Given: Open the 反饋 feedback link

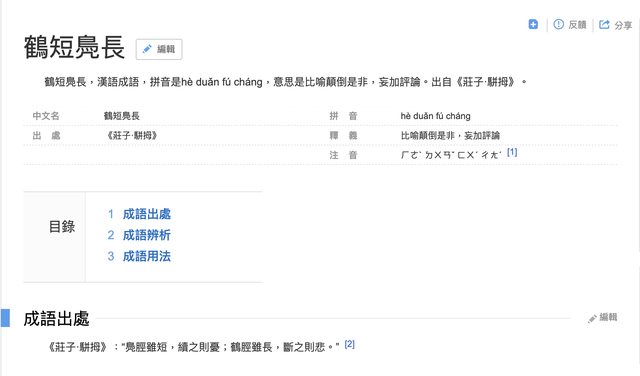Looking at the screenshot, I should pyautogui.click(x=577, y=25).
